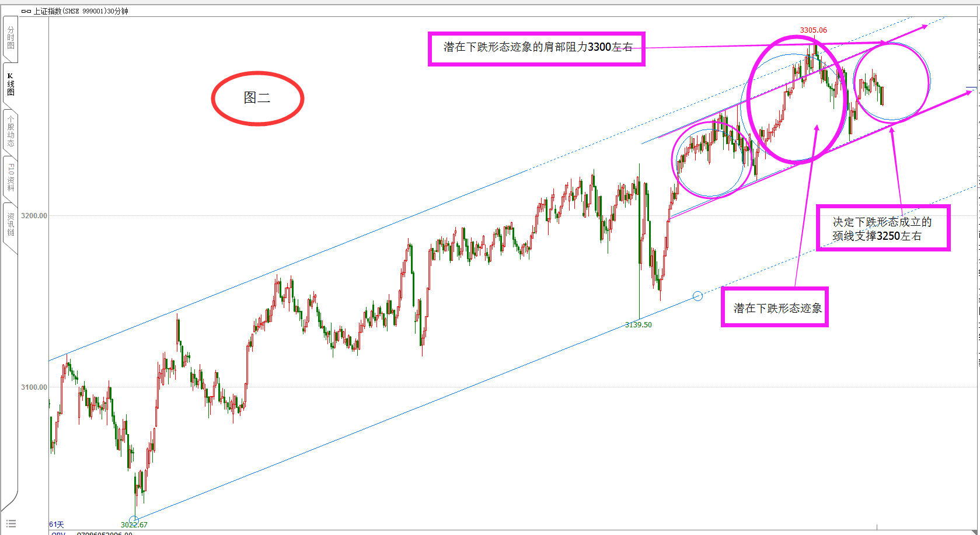Switch to the 资讯链 side tab
980x535 pixels.
(x=11, y=225)
